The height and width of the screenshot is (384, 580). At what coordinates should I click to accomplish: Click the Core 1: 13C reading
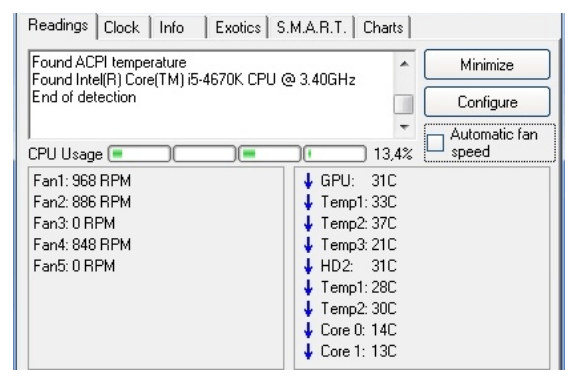click(x=358, y=351)
